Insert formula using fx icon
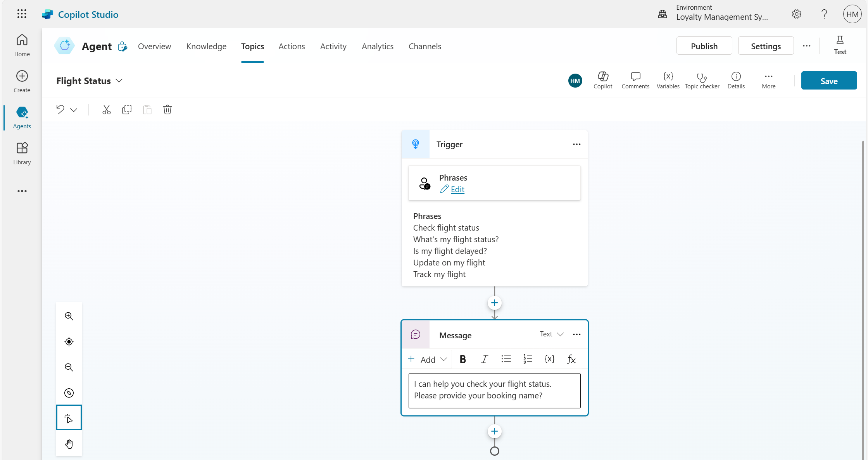 (571, 359)
